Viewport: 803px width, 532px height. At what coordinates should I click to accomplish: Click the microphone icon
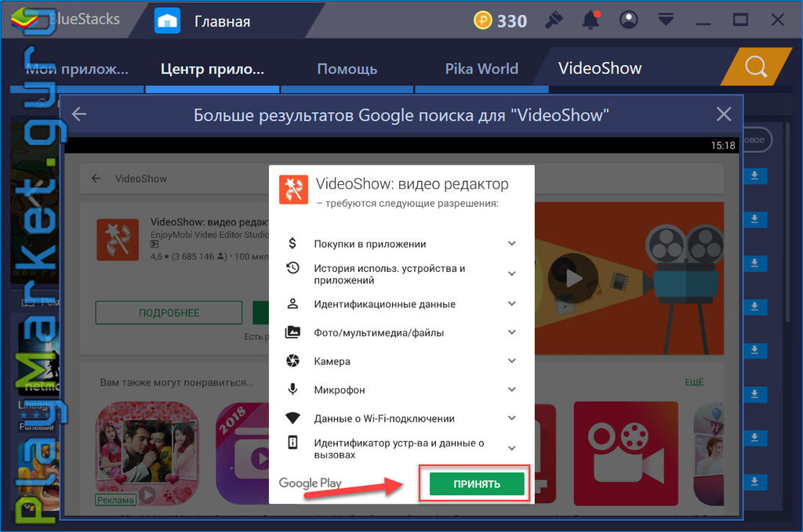(292, 389)
